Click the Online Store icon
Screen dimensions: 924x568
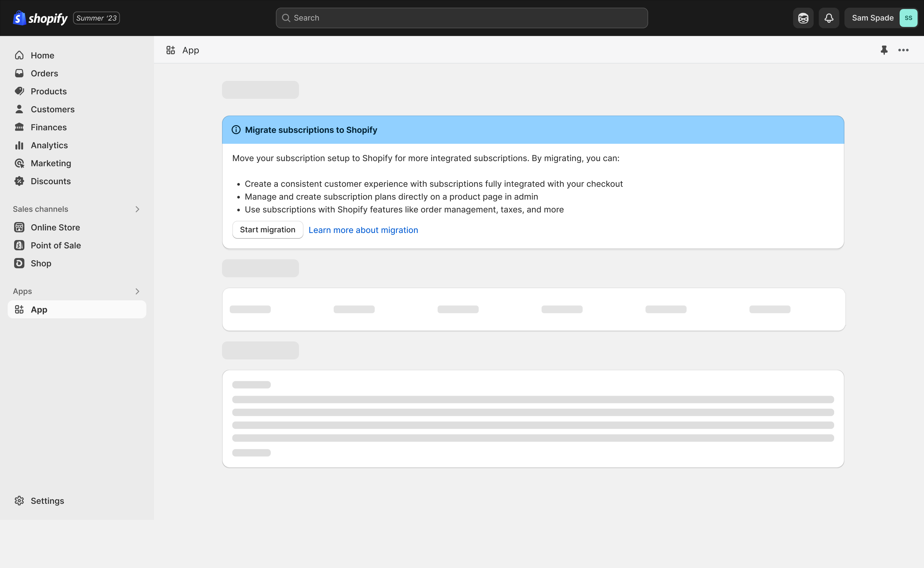[x=19, y=228]
